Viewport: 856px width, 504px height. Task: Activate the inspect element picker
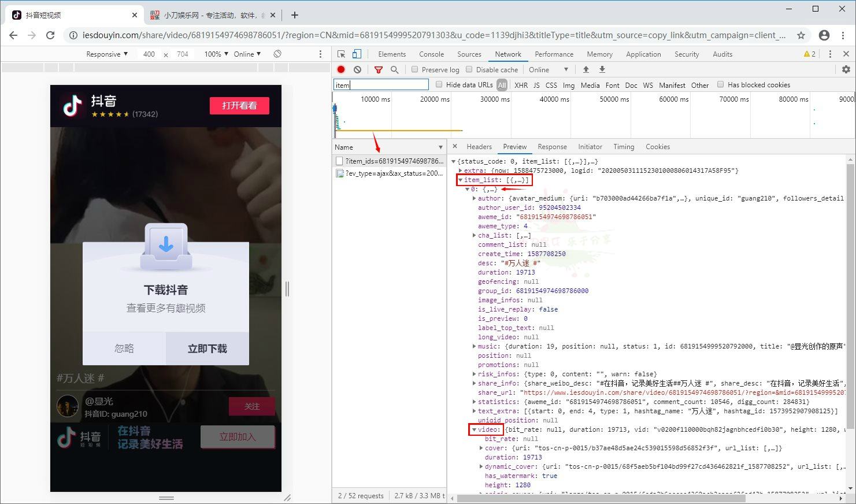pos(342,54)
